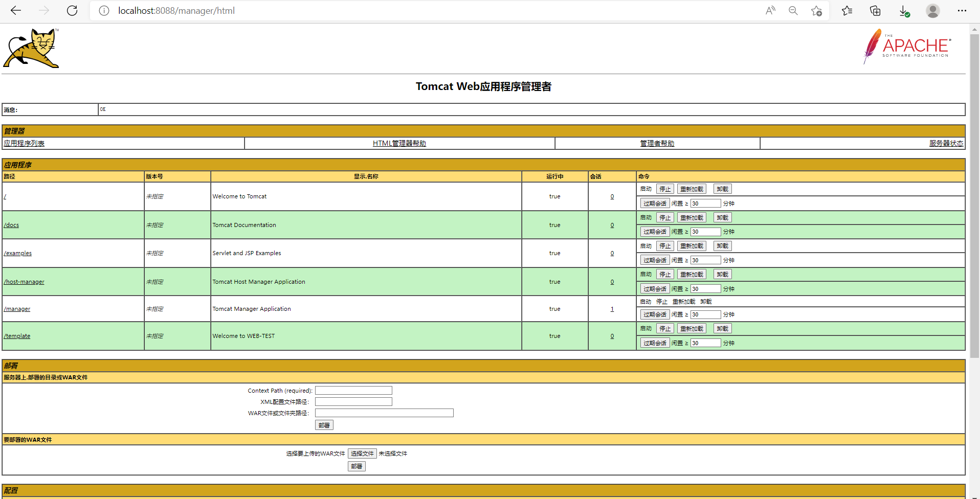
Task: Undeploy the /template application
Action: tap(722, 329)
